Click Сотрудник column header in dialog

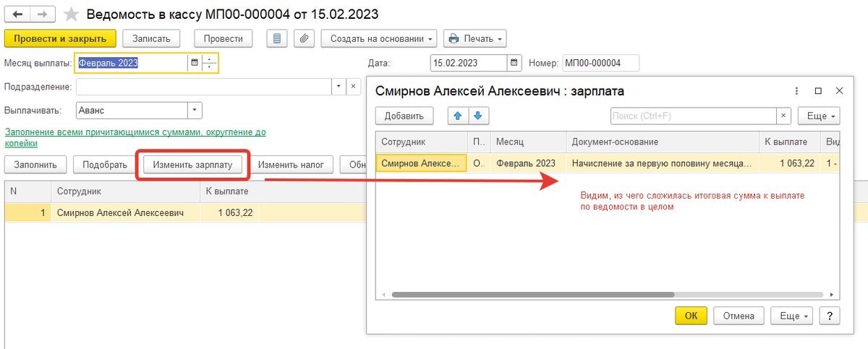coord(421,142)
